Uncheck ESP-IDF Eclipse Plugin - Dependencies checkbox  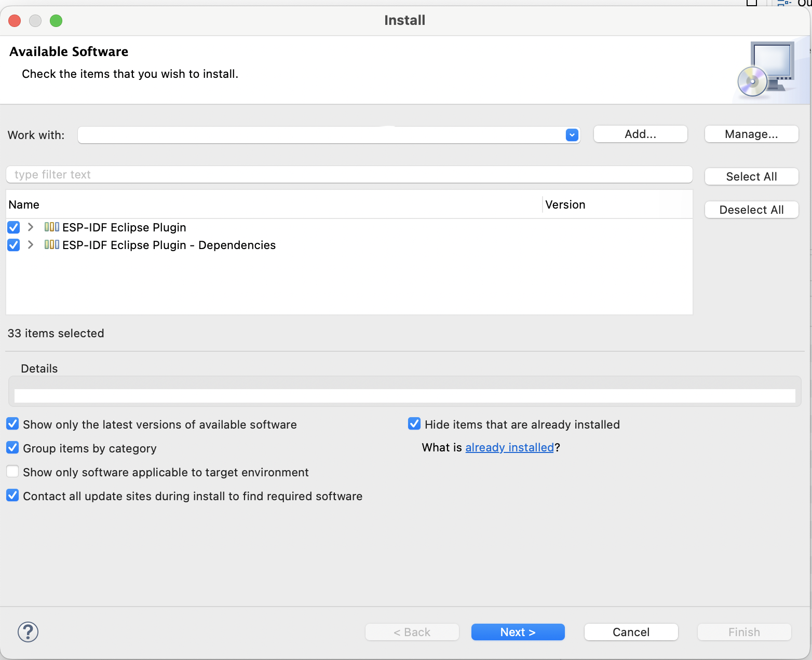pos(14,245)
